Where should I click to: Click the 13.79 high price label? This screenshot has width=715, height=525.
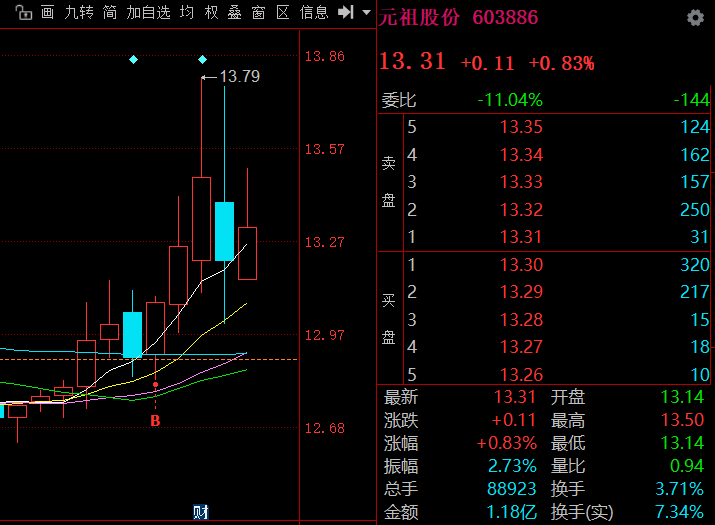[239, 76]
